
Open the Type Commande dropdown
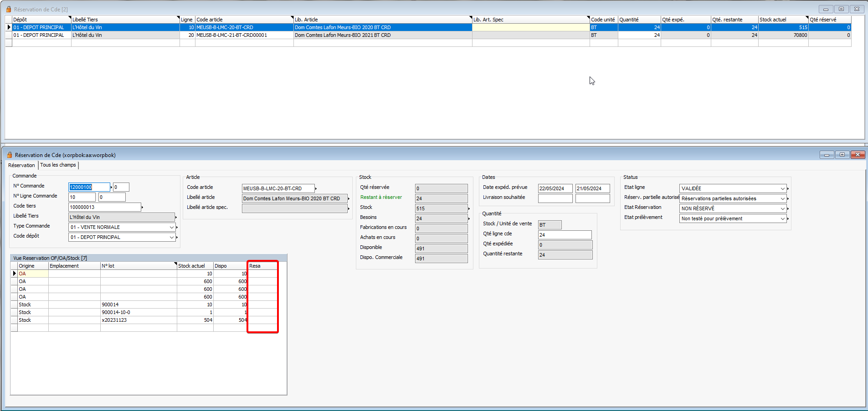point(172,227)
